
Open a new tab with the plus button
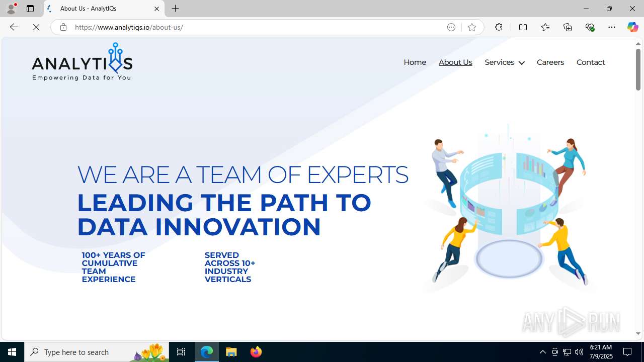pos(176,9)
